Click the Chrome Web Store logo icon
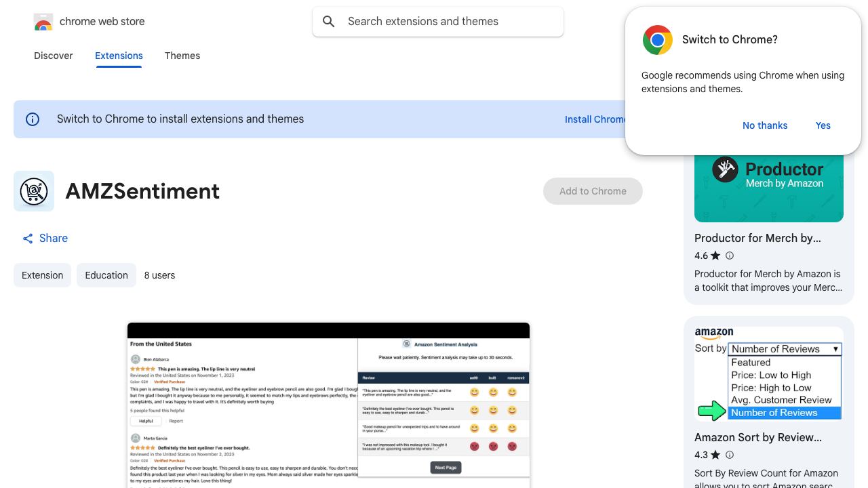Image resolution: width=868 pixels, height=488 pixels. pos(43,22)
